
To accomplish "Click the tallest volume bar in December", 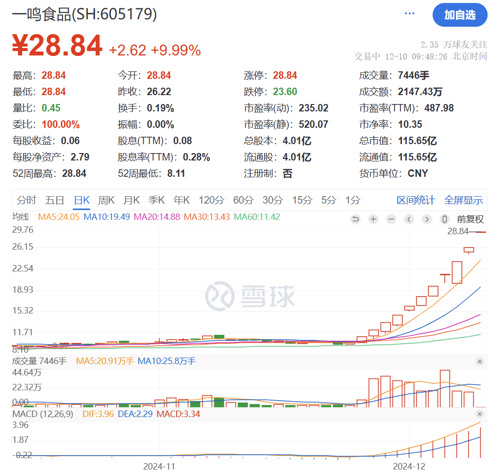I will [x=445, y=388].
